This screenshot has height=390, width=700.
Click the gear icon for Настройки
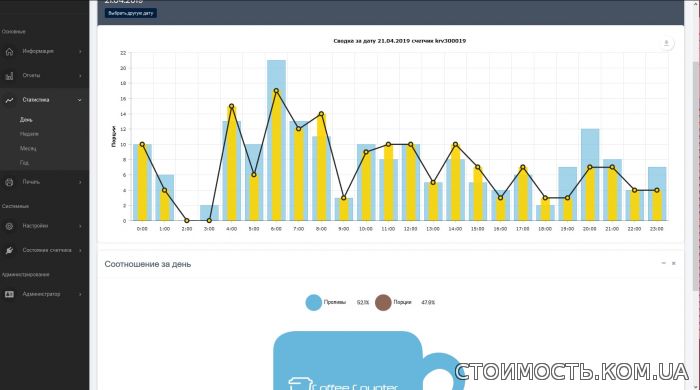click(x=9, y=226)
